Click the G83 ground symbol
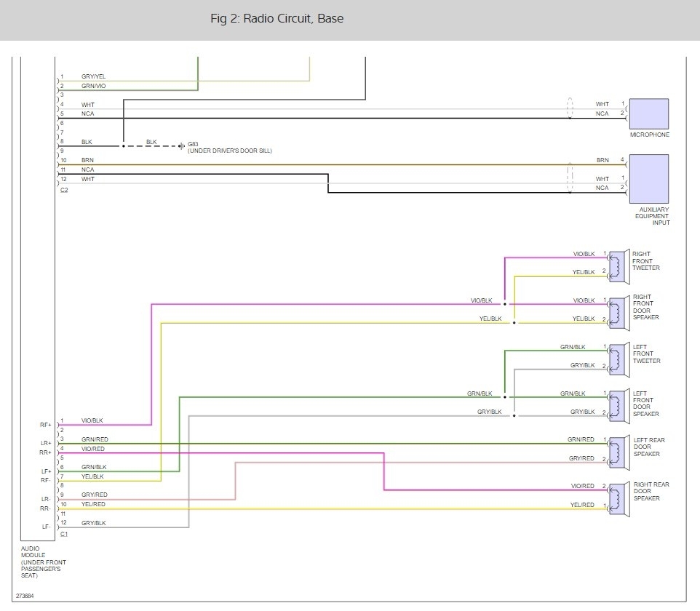Image resolution: width=700 pixels, height=611 pixels. click(x=180, y=145)
